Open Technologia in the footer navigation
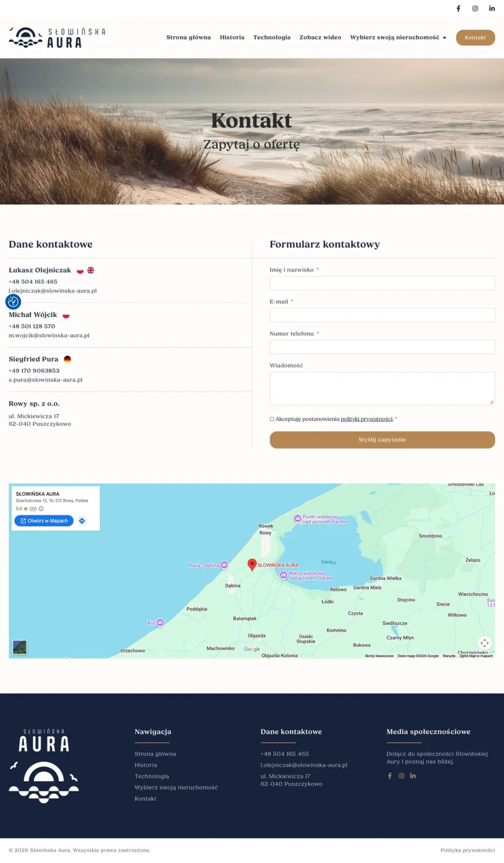 click(152, 776)
